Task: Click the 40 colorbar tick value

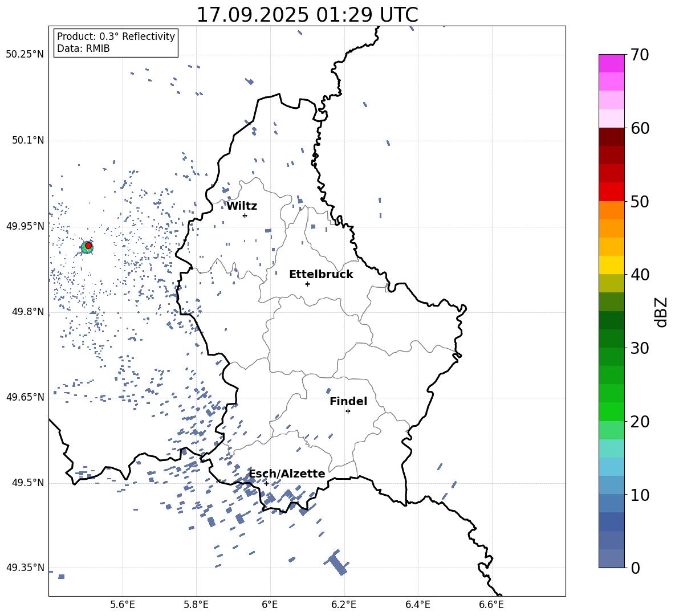Action: [x=640, y=275]
